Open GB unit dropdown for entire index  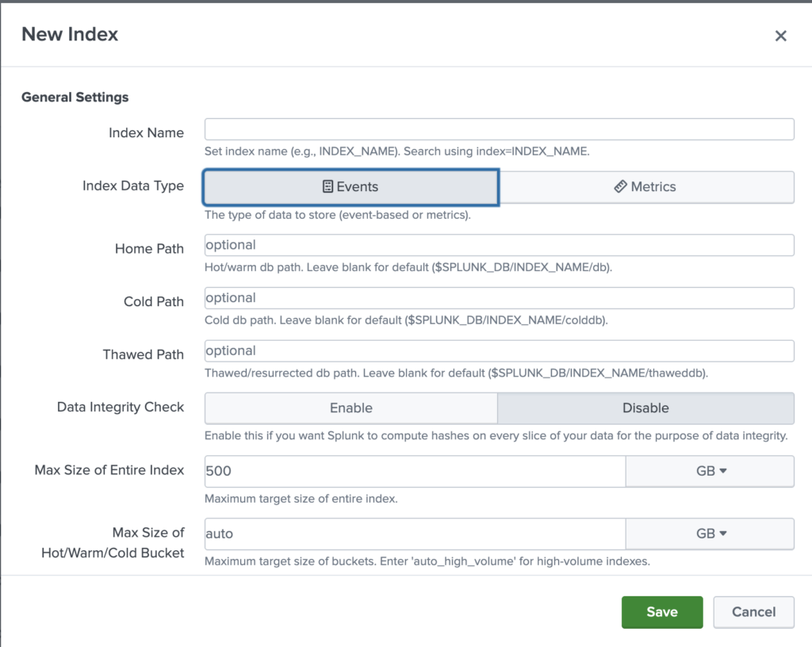[x=710, y=471]
